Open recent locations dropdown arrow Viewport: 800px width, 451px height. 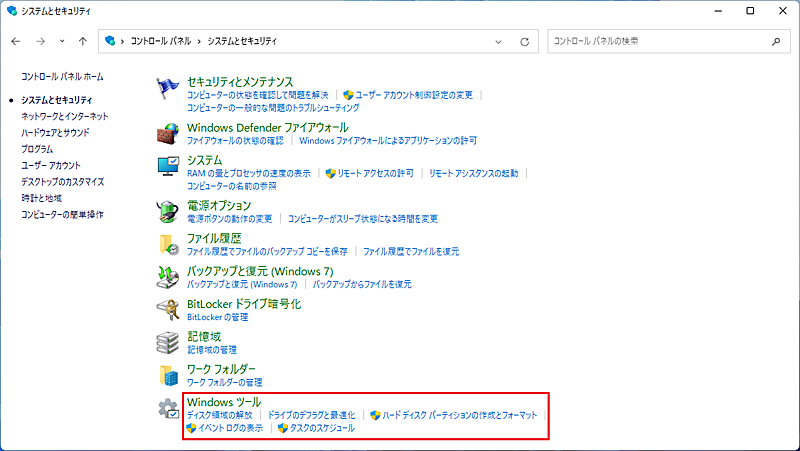pos(62,41)
